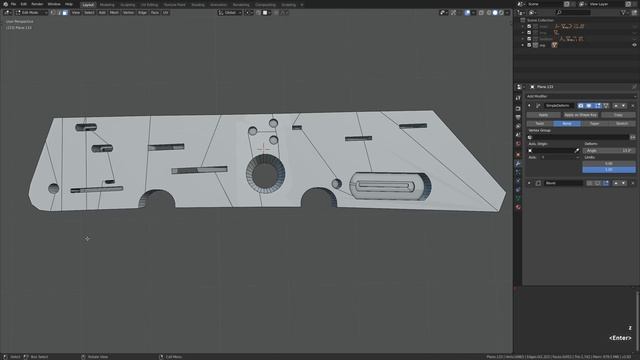The height and width of the screenshot is (360, 640).
Task: Open the Render properties tab
Action: 518,108
